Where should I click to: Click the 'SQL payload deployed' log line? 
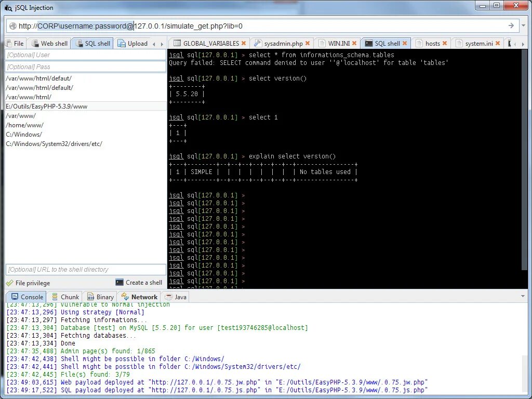click(217, 390)
